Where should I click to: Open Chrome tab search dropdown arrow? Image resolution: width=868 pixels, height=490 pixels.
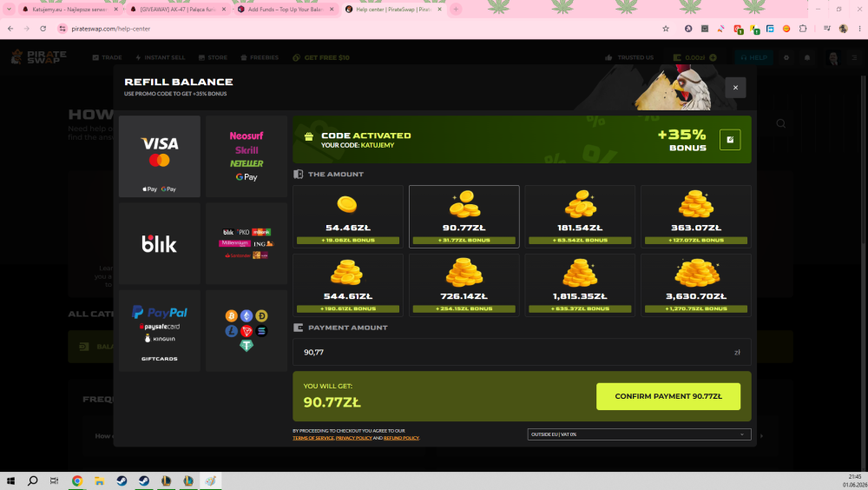tap(9, 10)
